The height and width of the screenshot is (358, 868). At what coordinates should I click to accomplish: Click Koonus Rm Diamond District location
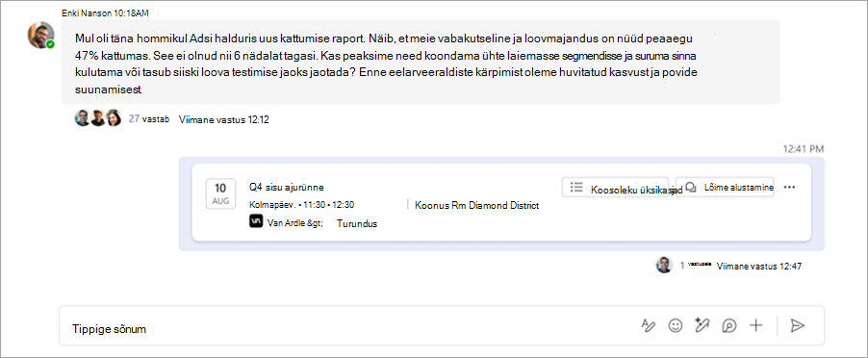point(476,205)
